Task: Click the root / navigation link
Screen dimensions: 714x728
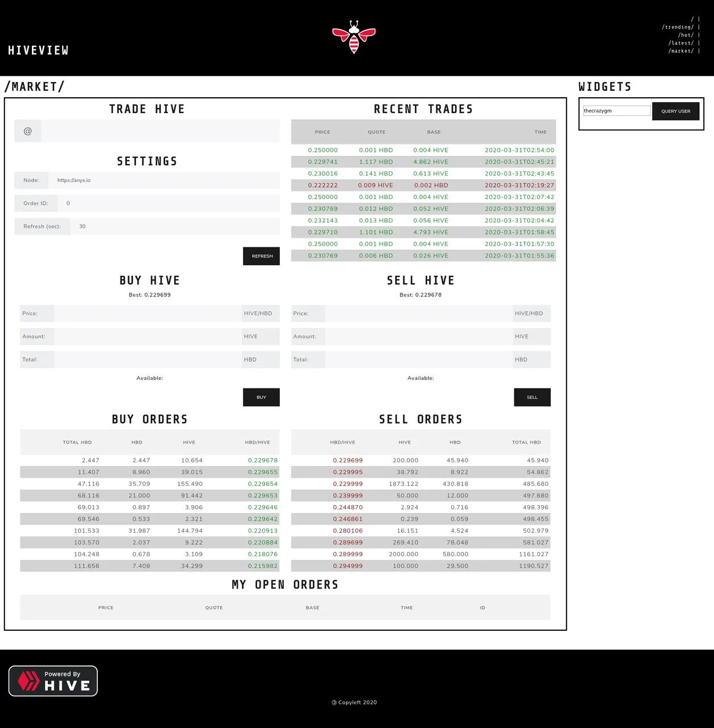Action: [692, 19]
